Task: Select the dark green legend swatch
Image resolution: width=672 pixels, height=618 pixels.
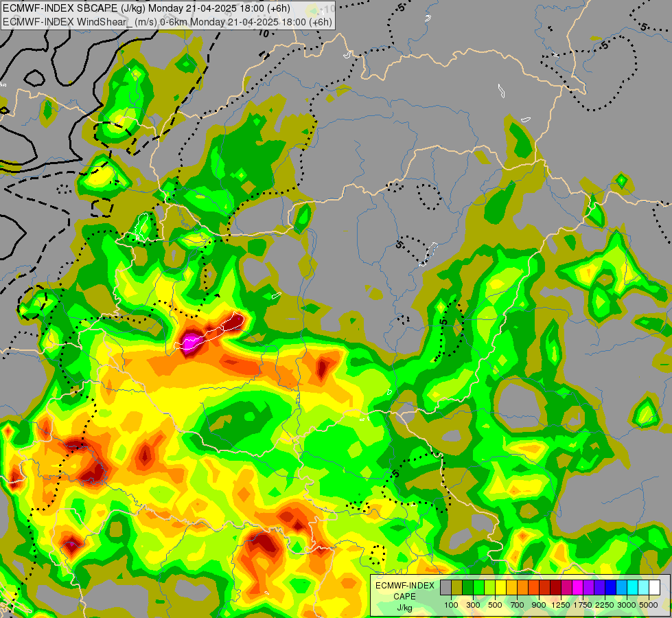Action: click(467, 588)
